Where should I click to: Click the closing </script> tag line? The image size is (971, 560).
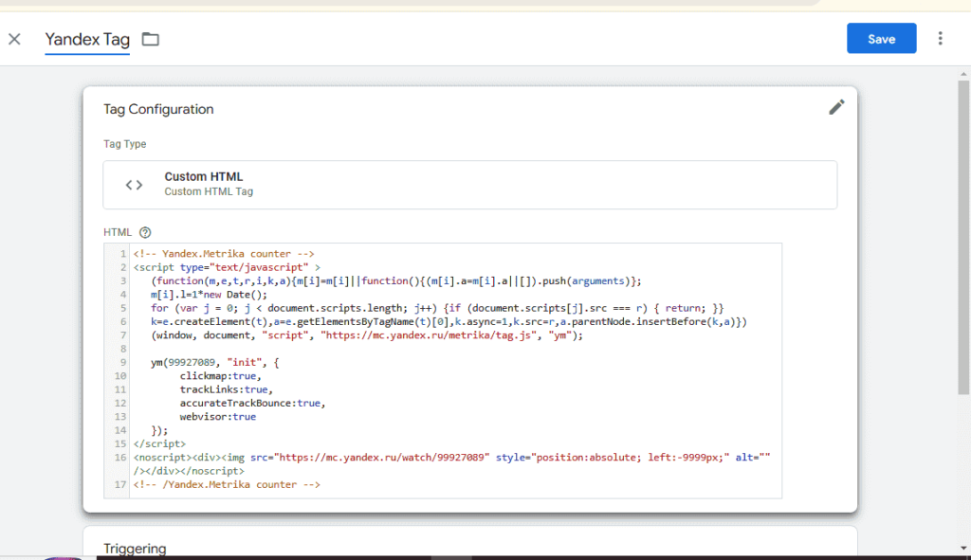pos(159,444)
